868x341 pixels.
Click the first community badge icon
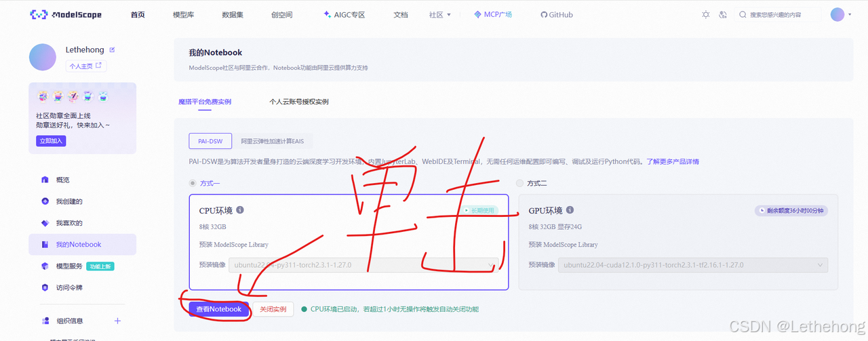click(43, 96)
